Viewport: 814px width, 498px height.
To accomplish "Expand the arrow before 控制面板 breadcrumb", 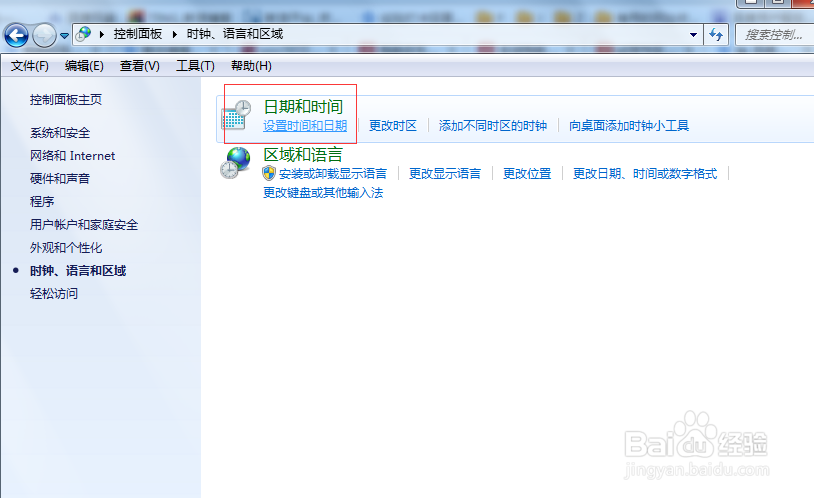I will tap(102, 34).
